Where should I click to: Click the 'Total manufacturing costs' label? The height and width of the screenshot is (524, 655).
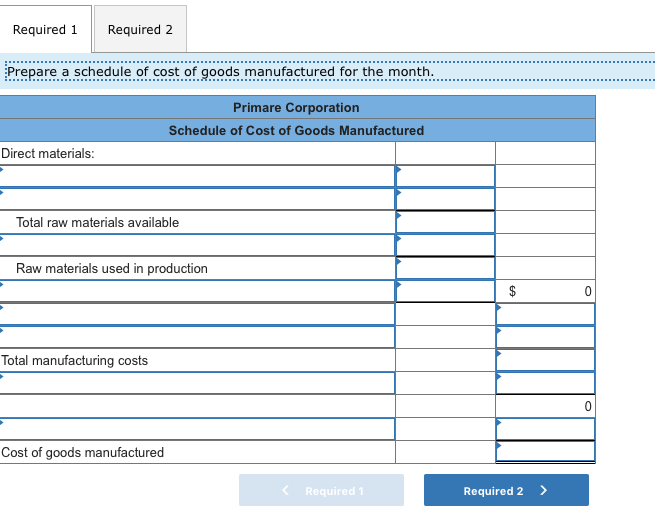tap(74, 360)
